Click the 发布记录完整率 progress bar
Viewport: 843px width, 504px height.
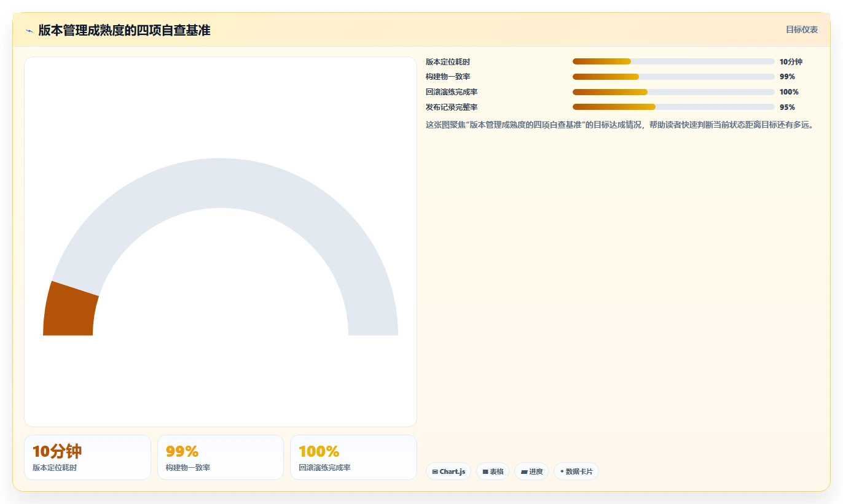point(673,107)
